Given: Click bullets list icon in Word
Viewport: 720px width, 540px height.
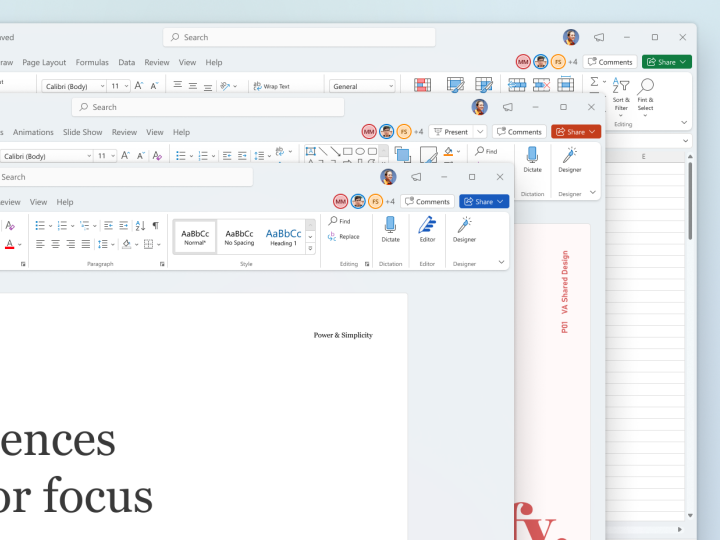Looking at the screenshot, I should coord(40,225).
